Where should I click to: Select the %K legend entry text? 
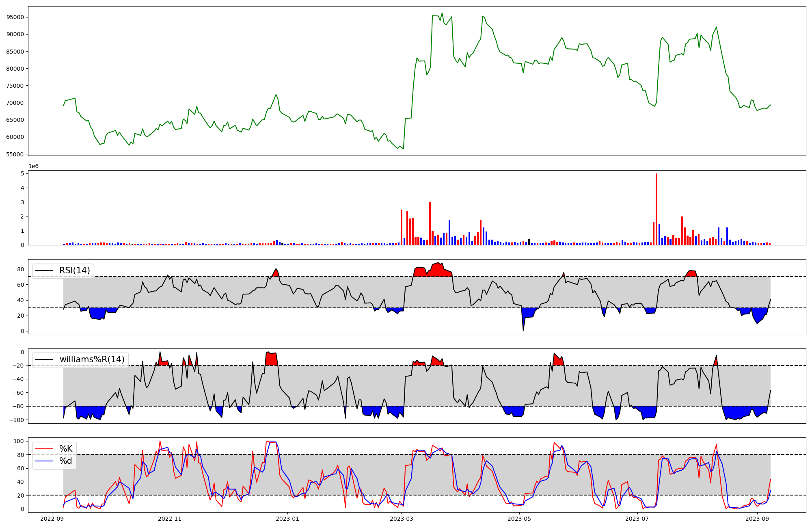pyautogui.click(x=66, y=449)
